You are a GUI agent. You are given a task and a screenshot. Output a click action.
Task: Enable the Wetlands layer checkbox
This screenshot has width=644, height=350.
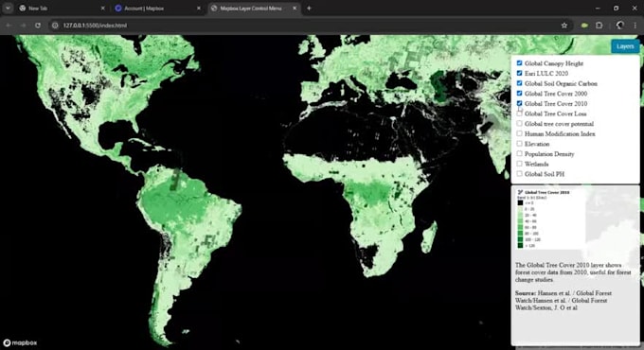520,164
